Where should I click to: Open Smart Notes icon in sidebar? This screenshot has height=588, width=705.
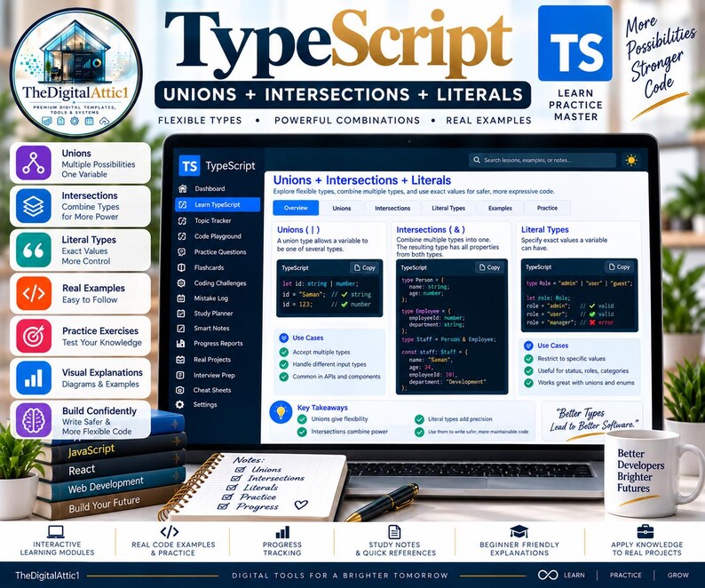tap(181, 329)
